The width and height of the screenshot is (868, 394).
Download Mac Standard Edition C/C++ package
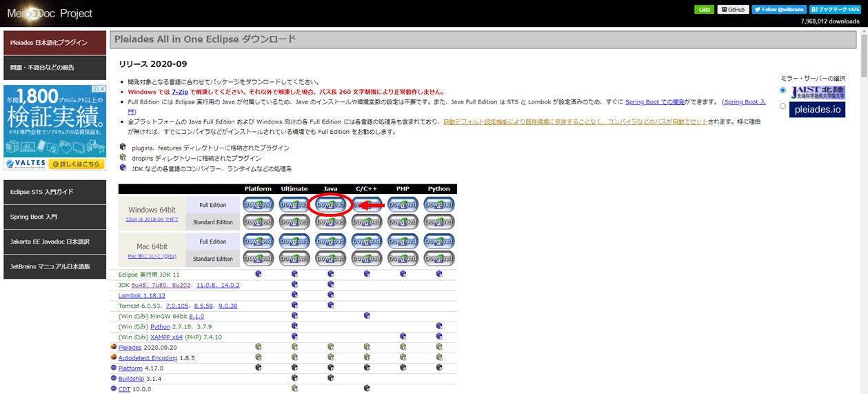[367, 258]
